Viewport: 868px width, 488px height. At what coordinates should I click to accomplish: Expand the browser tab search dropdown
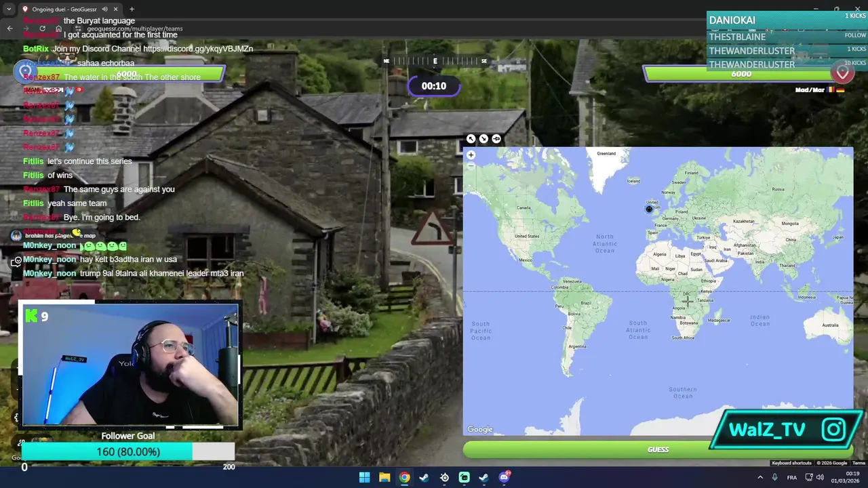(9, 9)
